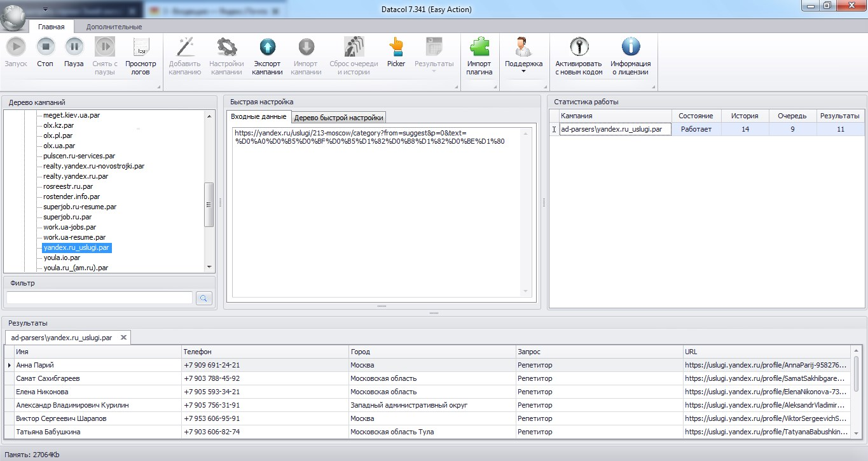The height and width of the screenshot is (461, 868).
Task: Stop the campaign with Стоп icon
Action: (x=45, y=46)
